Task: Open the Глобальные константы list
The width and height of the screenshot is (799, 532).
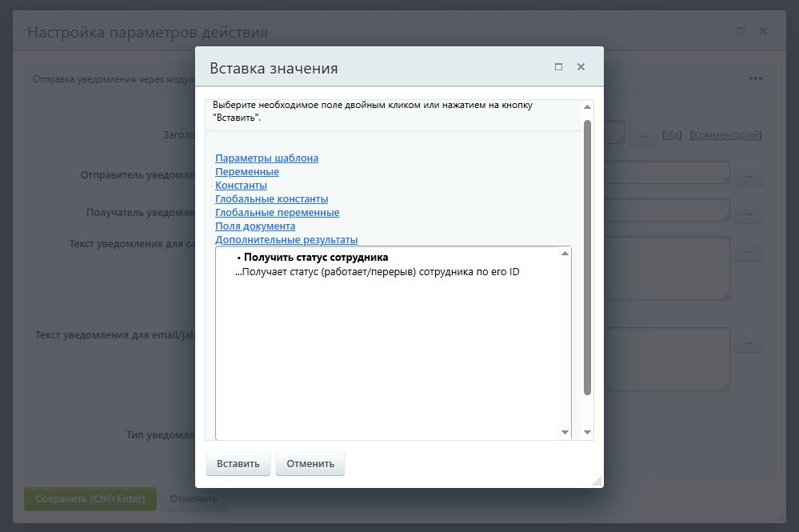Action: tap(272, 198)
